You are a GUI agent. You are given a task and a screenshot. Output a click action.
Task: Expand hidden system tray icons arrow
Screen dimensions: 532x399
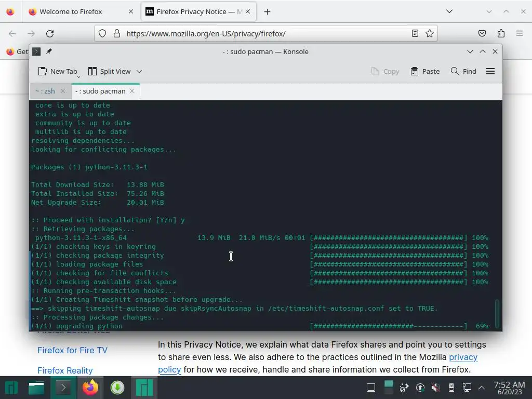coord(482,388)
